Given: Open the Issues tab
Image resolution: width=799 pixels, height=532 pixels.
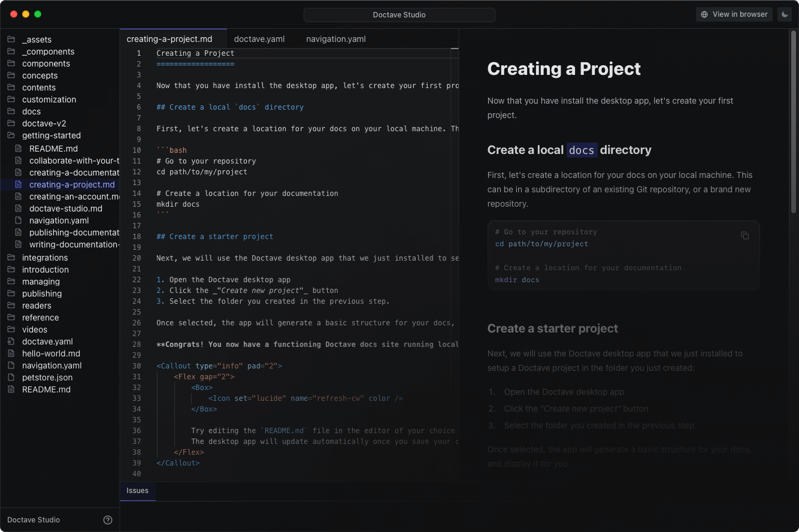Looking at the screenshot, I should (x=138, y=491).
